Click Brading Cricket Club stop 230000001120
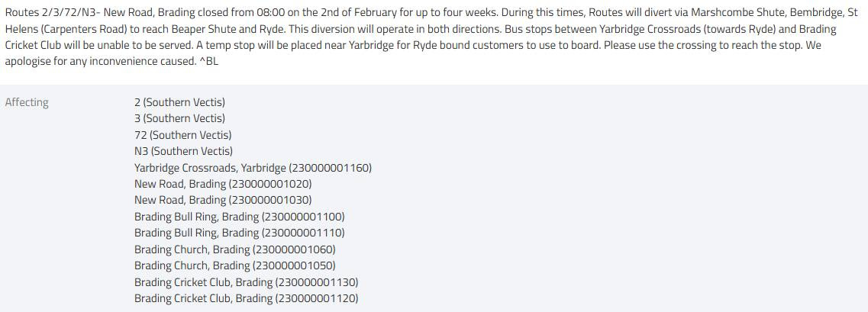Screen dimensions: 868x312 tap(246, 298)
